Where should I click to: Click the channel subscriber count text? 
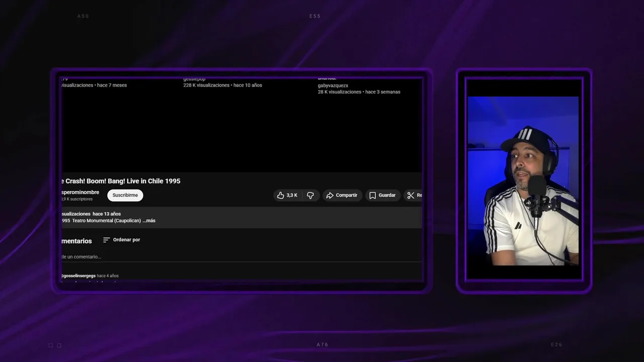[x=77, y=199]
